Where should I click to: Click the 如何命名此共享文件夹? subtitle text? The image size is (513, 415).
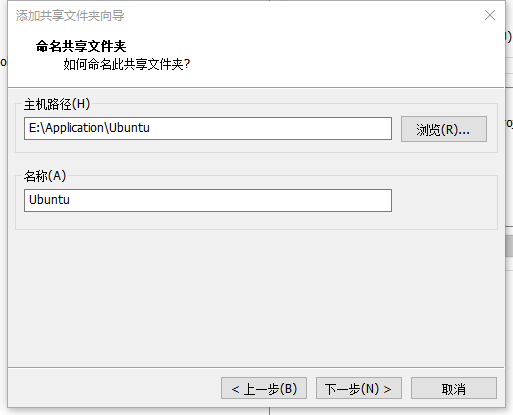coord(127,64)
